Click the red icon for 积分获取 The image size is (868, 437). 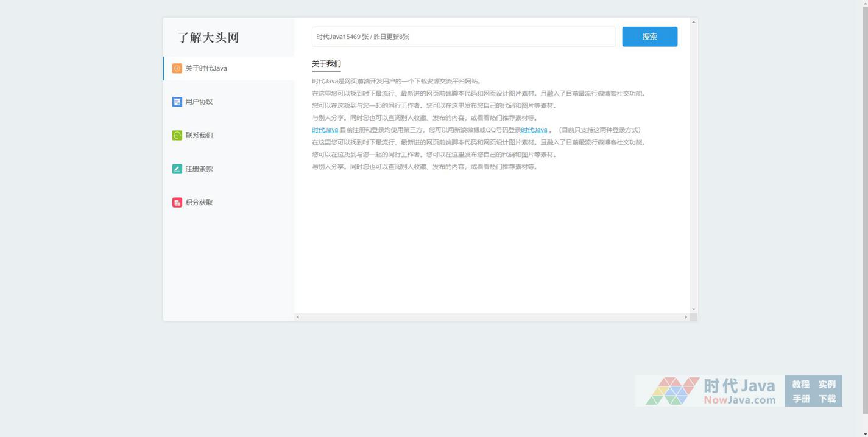177,203
